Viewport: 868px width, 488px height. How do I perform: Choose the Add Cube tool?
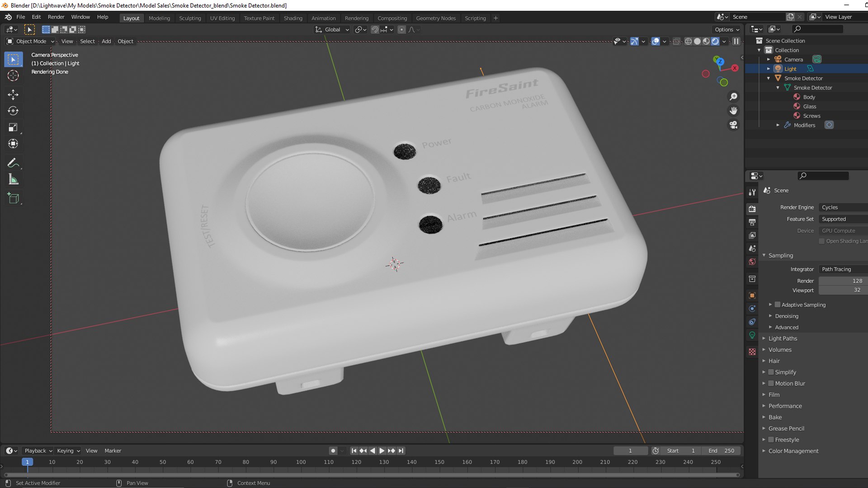coord(13,198)
